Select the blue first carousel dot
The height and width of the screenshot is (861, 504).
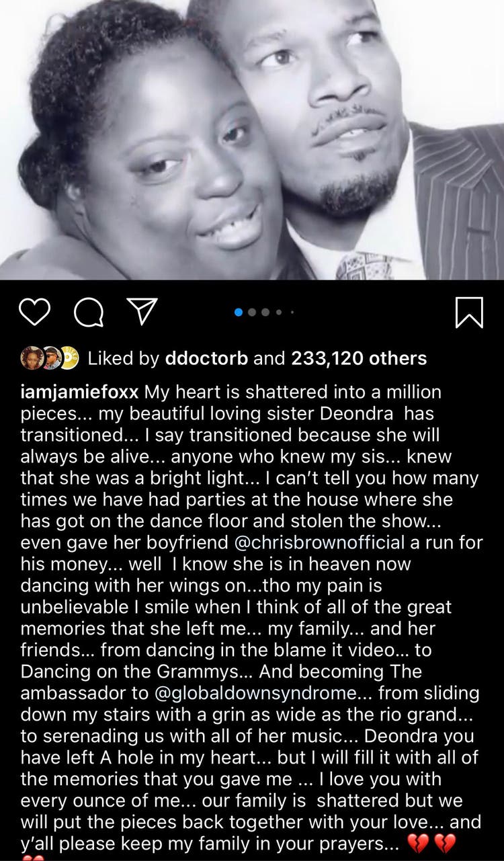pyautogui.click(x=239, y=313)
